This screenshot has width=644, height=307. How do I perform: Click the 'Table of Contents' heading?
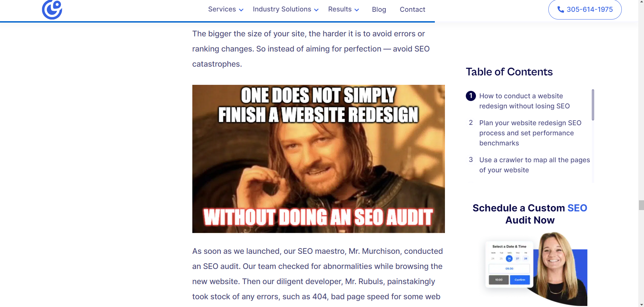pos(509,72)
